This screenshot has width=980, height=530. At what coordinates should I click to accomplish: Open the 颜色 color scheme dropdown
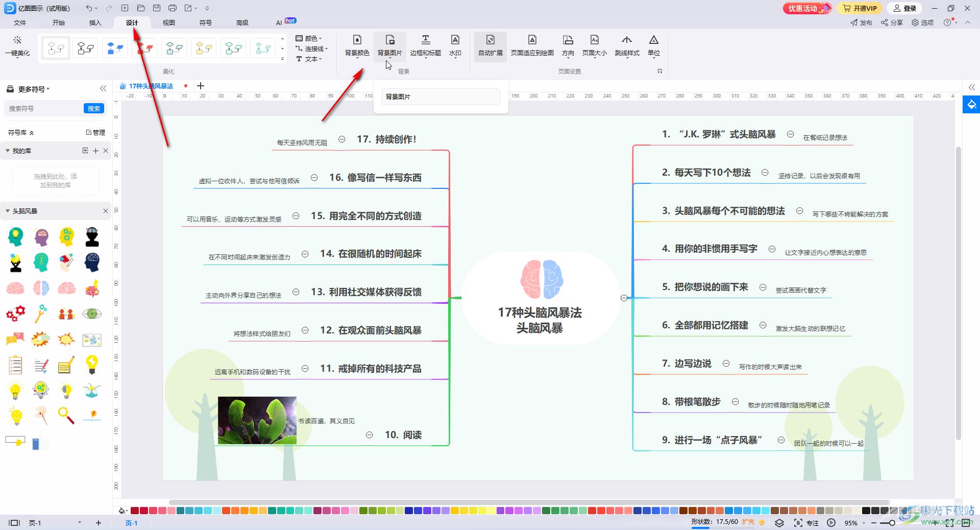click(309, 38)
